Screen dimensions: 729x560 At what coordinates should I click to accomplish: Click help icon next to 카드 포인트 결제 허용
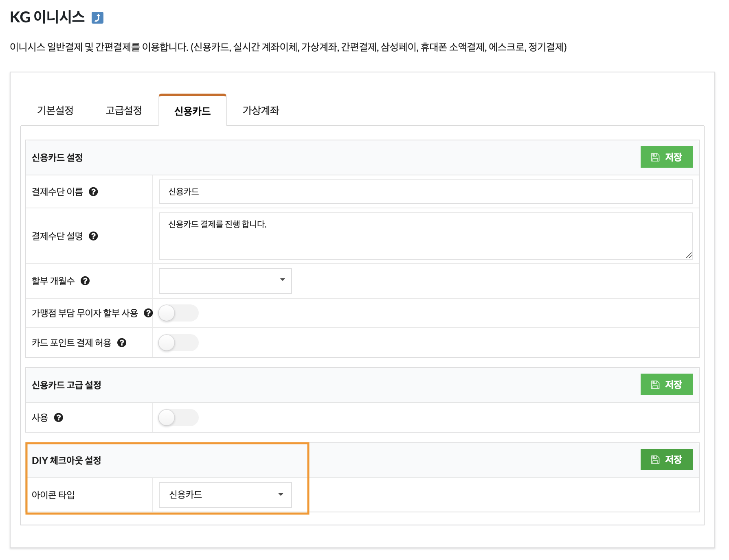122,343
